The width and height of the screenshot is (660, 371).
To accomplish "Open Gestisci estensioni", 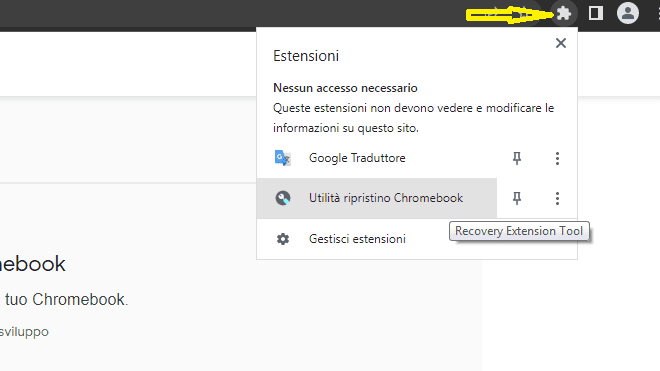I will [357, 239].
